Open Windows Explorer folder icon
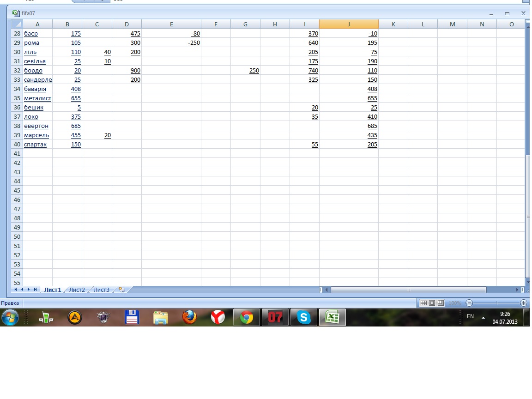532x399 pixels. [161, 318]
